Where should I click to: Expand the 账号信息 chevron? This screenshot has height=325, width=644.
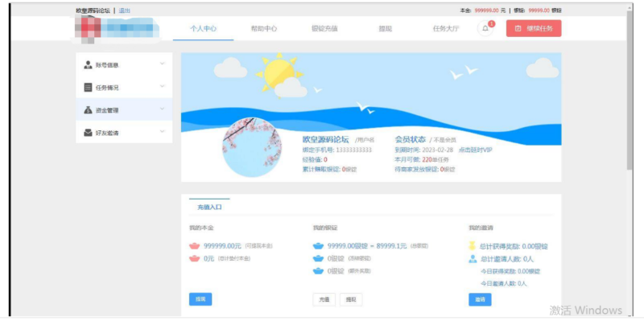[x=163, y=64]
